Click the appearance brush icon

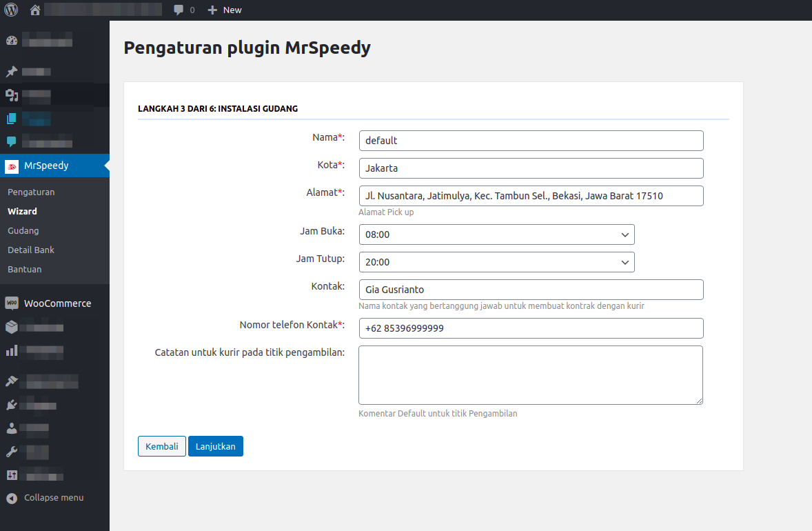tap(12, 381)
